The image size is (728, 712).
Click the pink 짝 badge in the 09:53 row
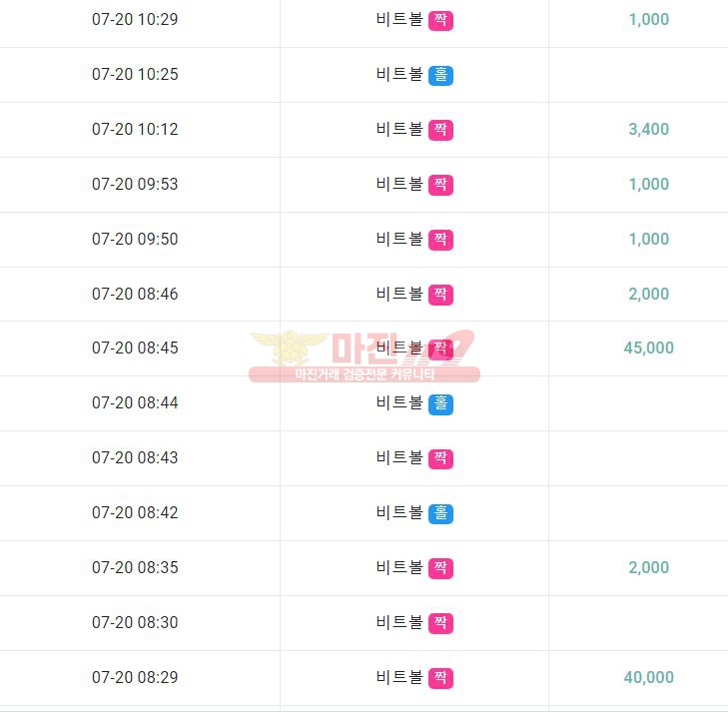[440, 185]
